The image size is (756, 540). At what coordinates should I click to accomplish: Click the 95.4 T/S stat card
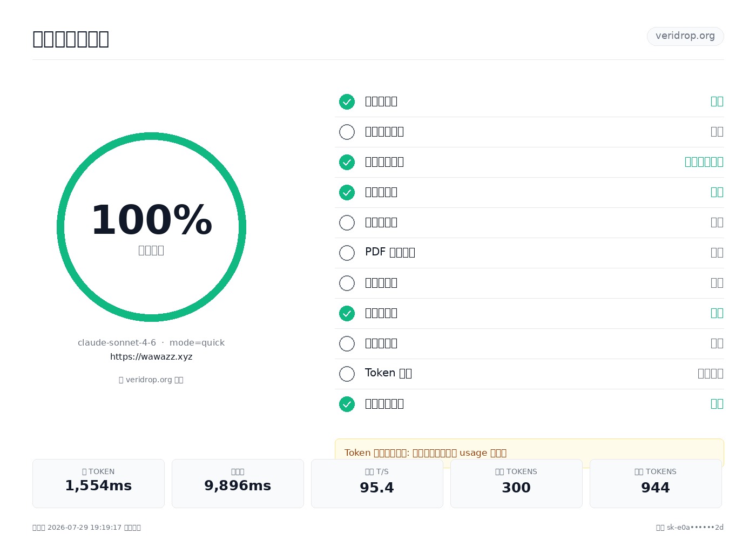click(377, 483)
